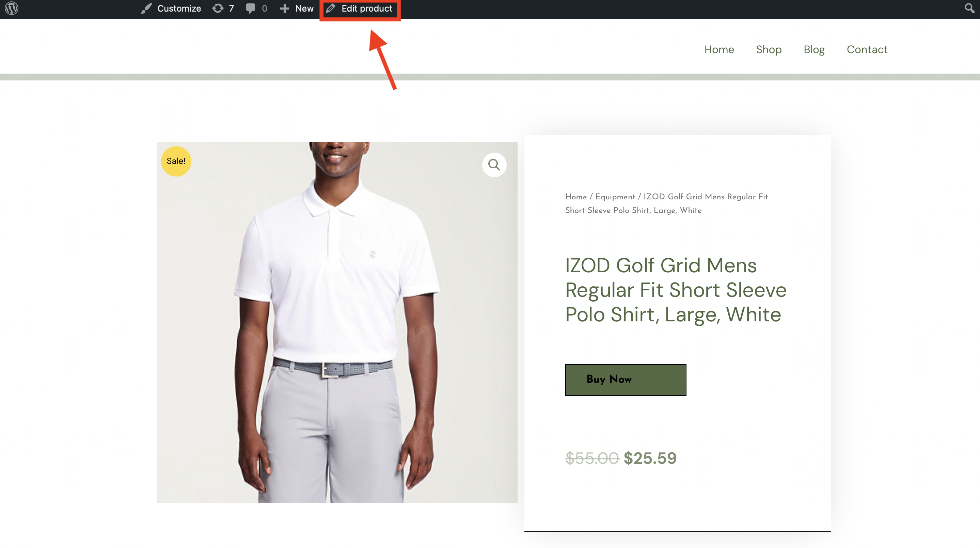
Task: Open the Contact page link
Action: [x=867, y=49]
